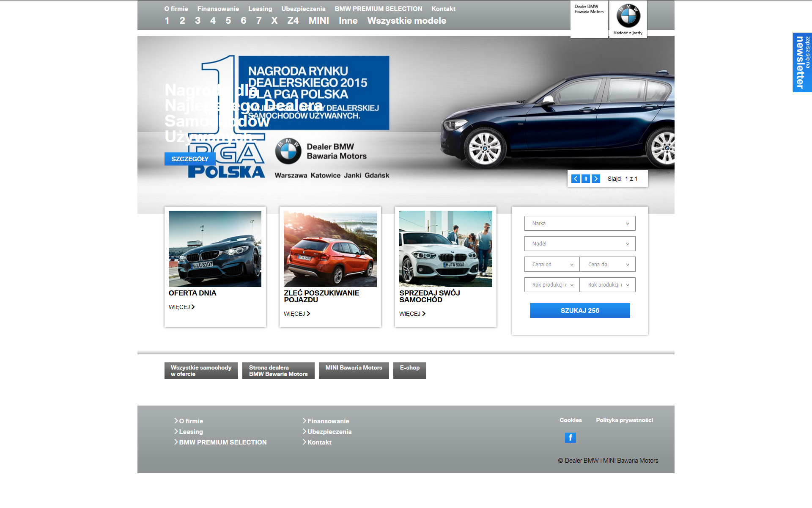Click WIĘCEJ under Oferta dnia
This screenshot has width=812, height=508.
pos(181,307)
